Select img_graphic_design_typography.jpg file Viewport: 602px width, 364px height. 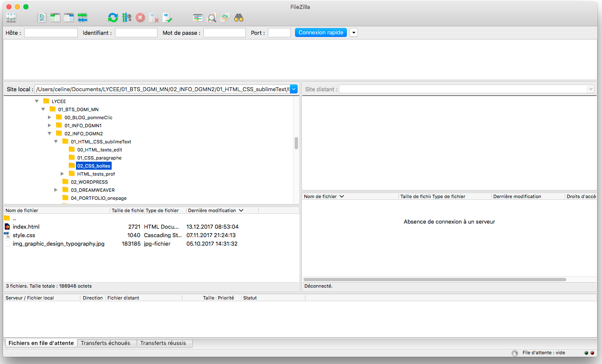coord(59,244)
